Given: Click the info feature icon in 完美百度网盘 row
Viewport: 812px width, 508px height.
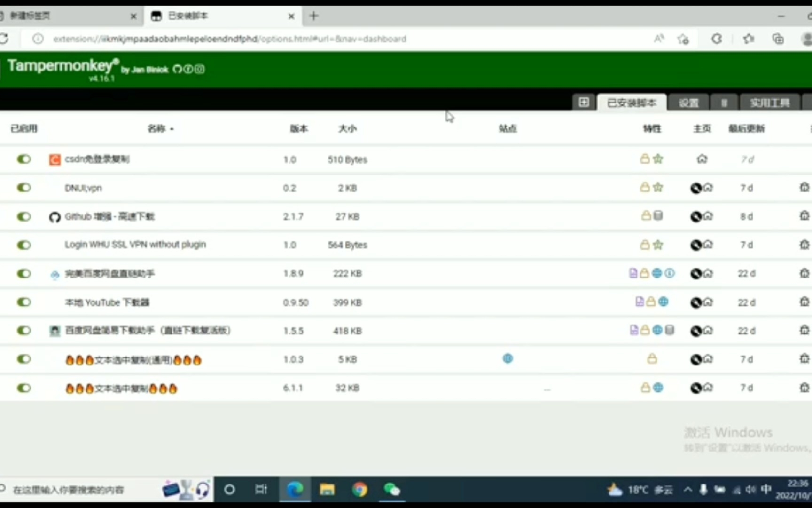Looking at the screenshot, I should (670, 273).
